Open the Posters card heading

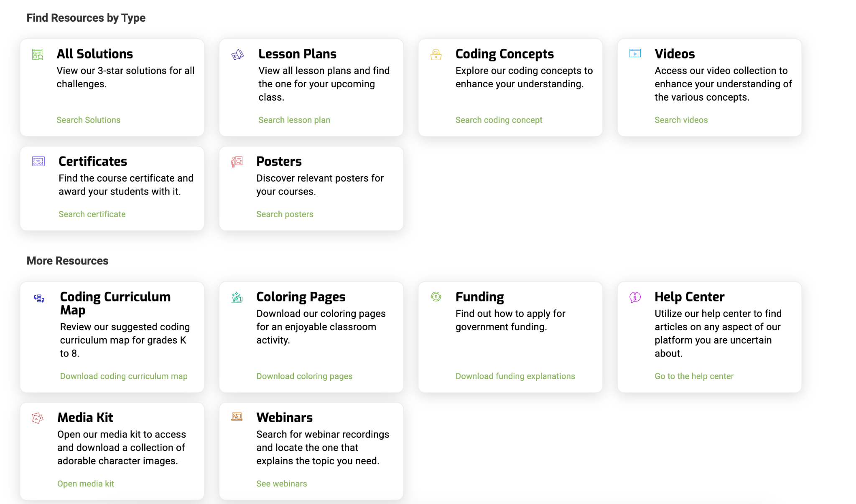(279, 161)
